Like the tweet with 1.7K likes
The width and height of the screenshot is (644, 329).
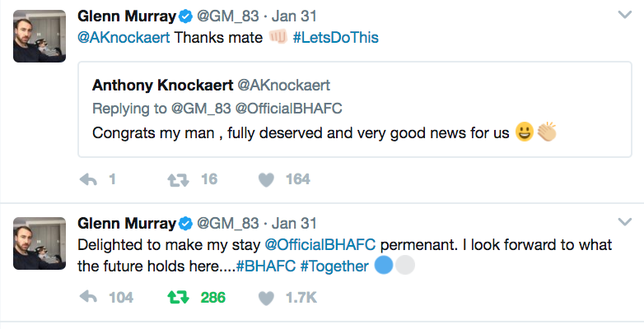(266, 298)
